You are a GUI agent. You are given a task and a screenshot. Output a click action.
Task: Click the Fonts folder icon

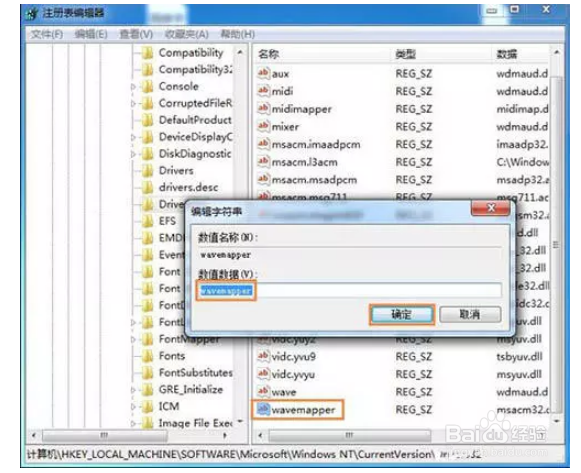pyautogui.click(x=147, y=356)
